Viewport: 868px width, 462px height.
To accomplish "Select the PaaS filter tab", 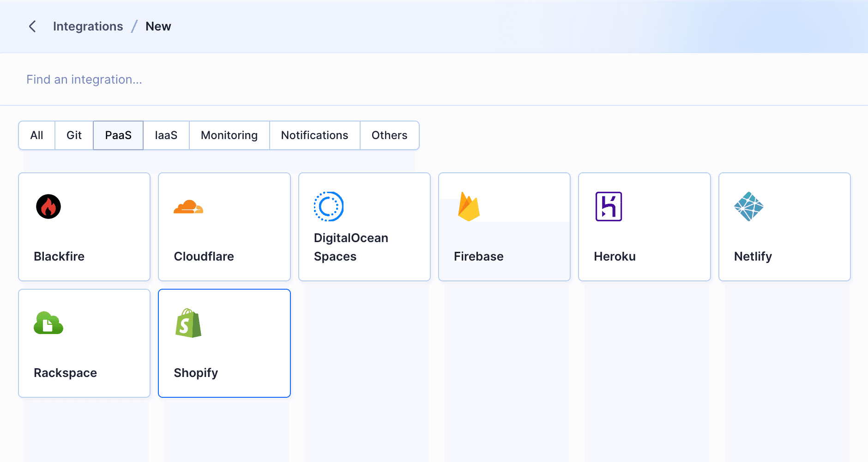I will [x=118, y=135].
